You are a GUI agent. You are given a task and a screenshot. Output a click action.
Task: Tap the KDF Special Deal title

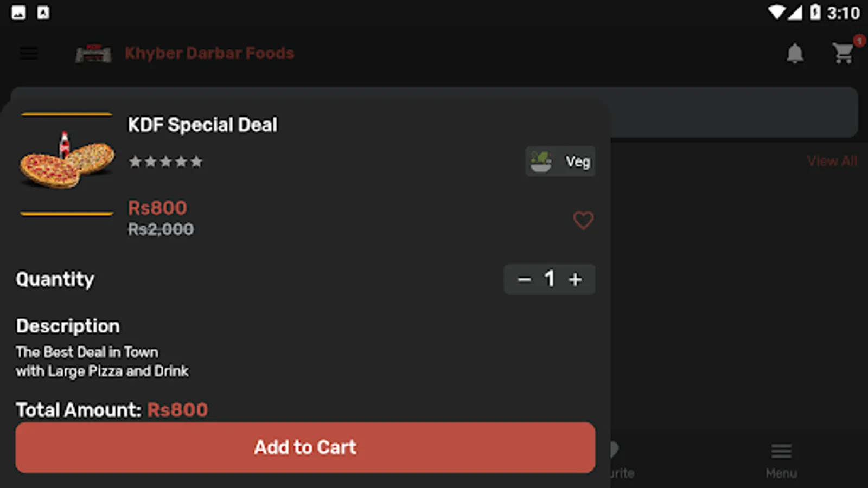pyautogui.click(x=202, y=125)
